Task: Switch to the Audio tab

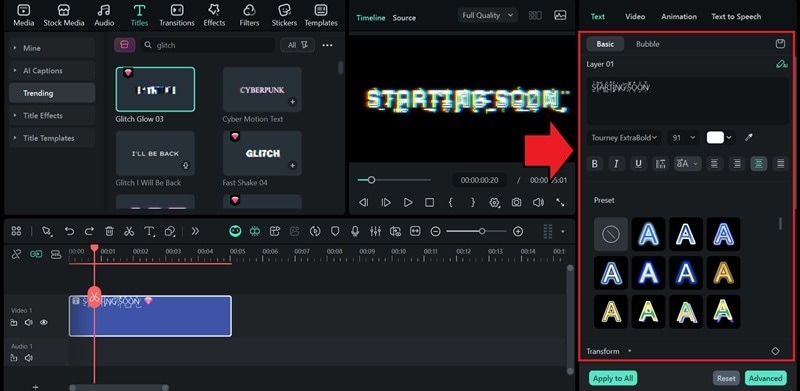Action: pyautogui.click(x=104, y=15)
